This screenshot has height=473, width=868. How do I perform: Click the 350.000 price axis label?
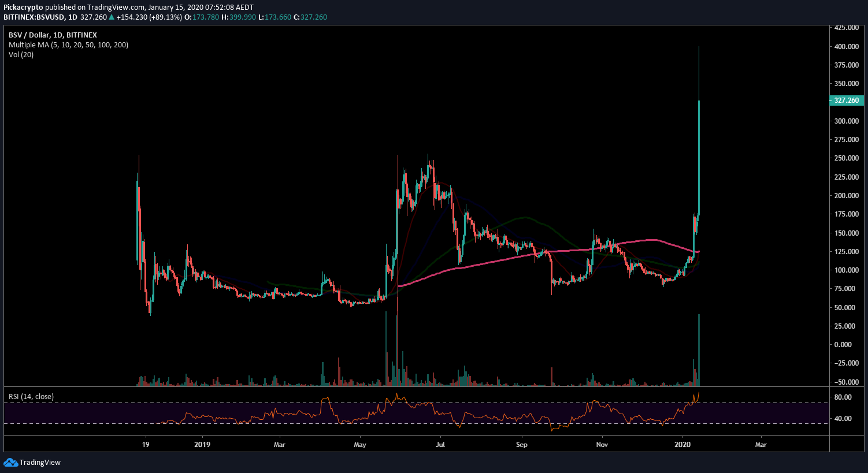(847, 84)
